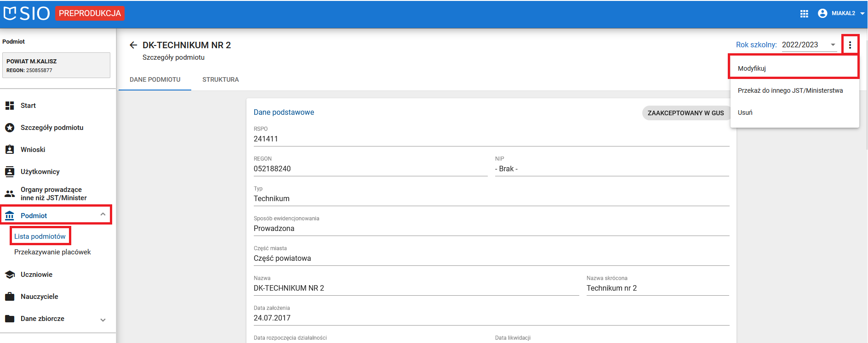Select Modyfikuj from the menu
Viewport: 868px width, 343px height.
(x=794, y=68)
